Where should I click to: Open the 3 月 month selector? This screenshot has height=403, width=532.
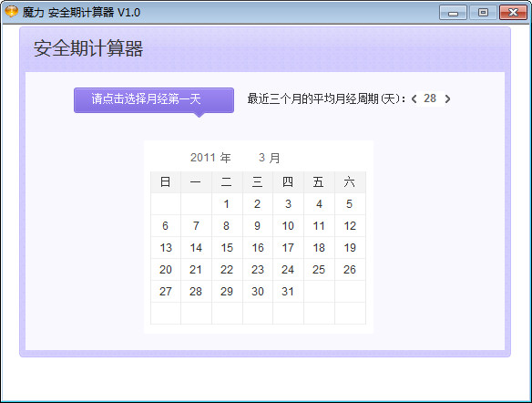269,158
